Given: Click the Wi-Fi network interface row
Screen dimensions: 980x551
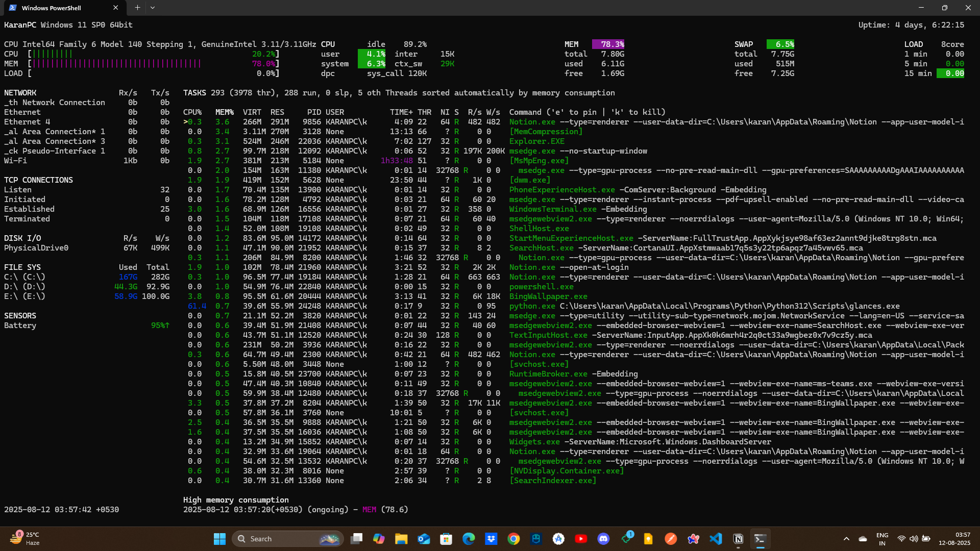Looking at the screenshot, I should tap(87, 161).
